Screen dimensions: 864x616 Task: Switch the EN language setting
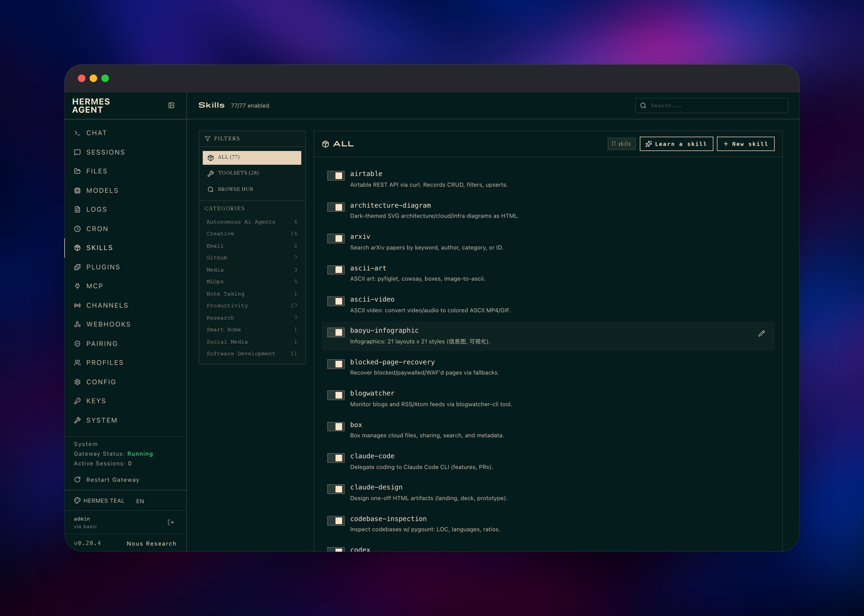point(140,501)
